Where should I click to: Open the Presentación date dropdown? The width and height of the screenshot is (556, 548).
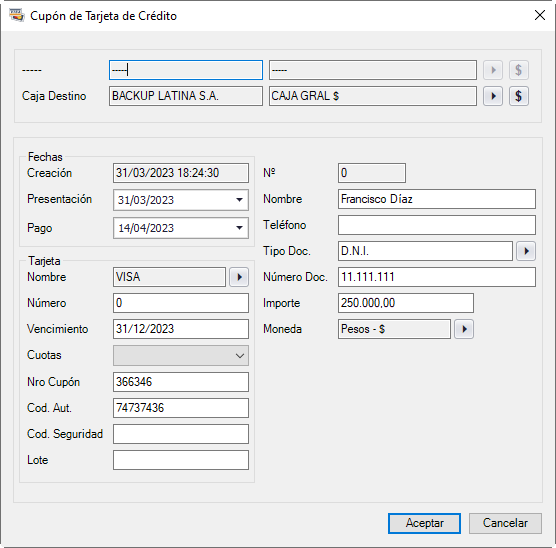[239, 200]
